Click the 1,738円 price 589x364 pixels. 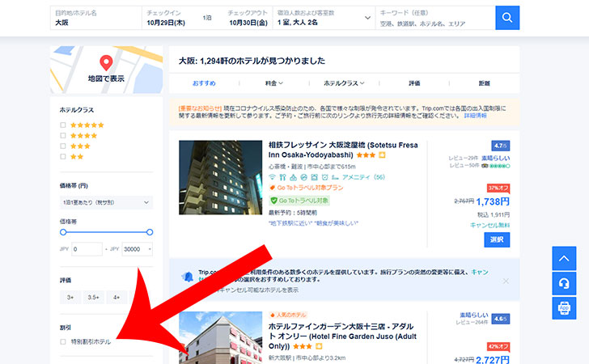493,201
